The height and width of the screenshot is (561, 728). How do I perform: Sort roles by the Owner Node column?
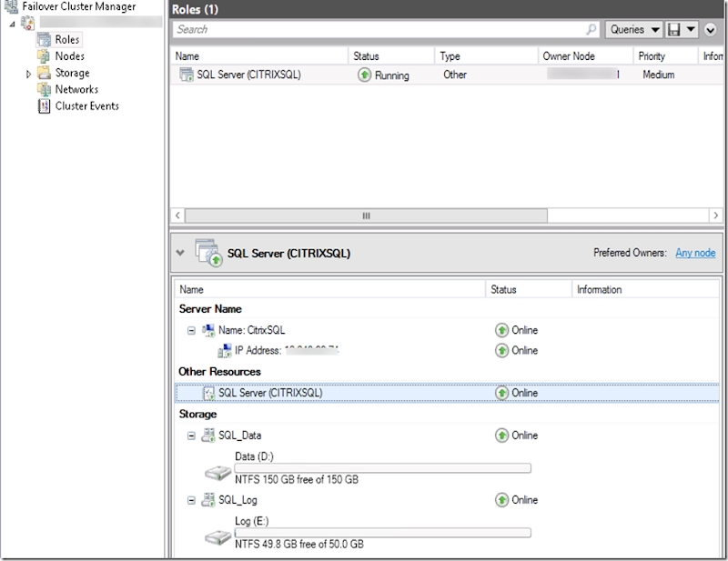coord(569,56)
